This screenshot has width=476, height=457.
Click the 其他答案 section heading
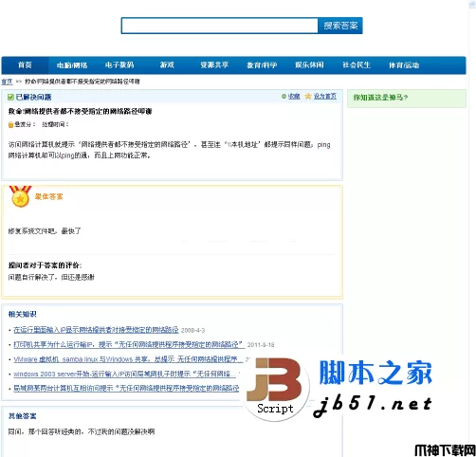click(x=23, y=416)
